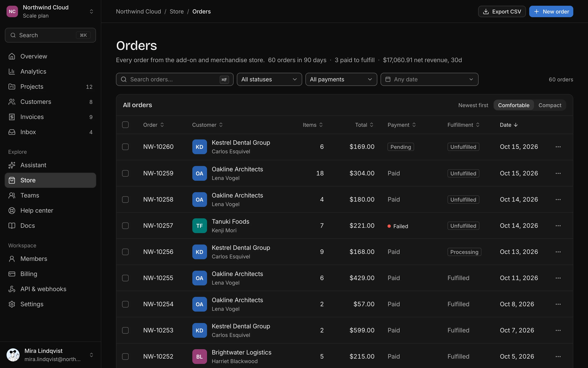Click the Export CSV button
The image size is (588, 368).
[502, 11]
